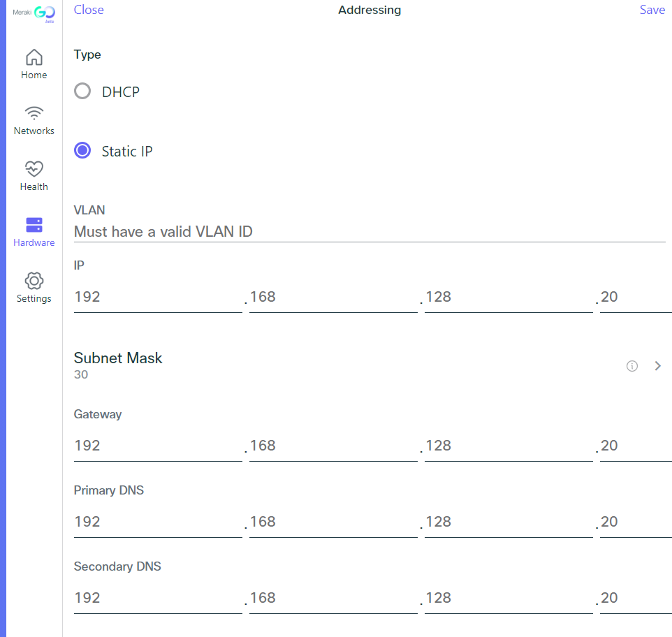Click the first octet of IP field
The height and width of the screenshot is (637, 672).
[x=157, y=298]
